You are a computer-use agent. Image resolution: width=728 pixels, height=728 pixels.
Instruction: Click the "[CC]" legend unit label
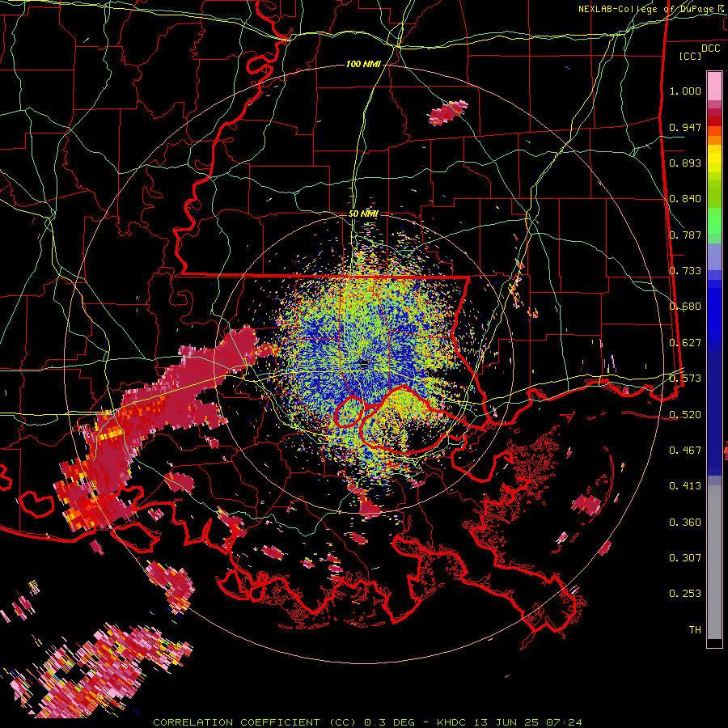click(691, 56)
